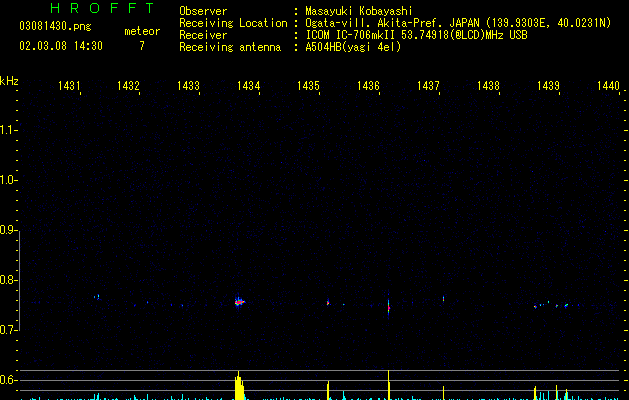Click the date stamp 02.03.08 14:30
Viewport: 629px width, 400px height.
click(x=61, y=46)
